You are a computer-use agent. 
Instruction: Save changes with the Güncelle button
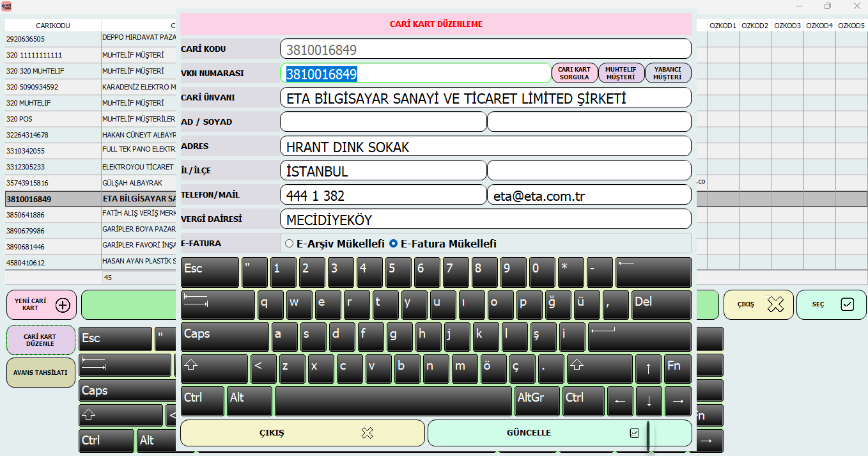[x=559, y=433]
